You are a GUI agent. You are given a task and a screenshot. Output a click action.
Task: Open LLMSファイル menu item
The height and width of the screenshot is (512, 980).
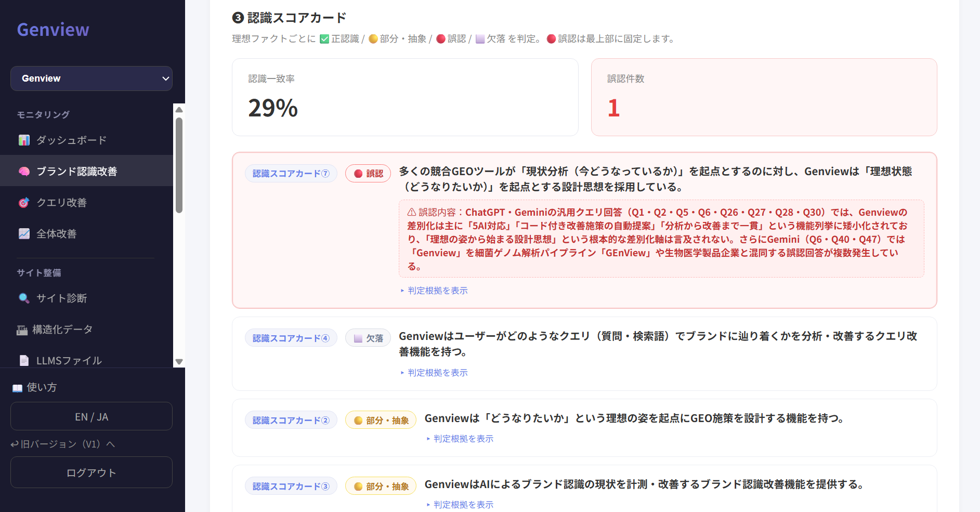pos(86,361)
